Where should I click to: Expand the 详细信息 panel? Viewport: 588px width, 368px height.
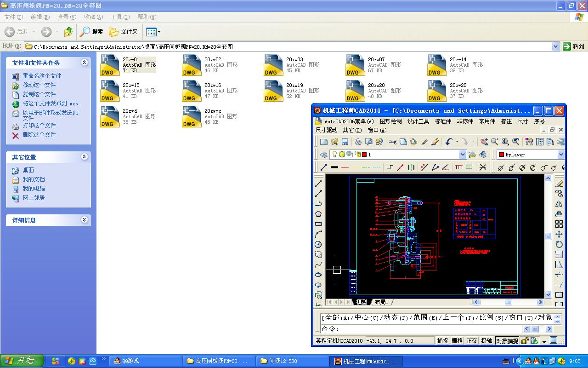point(84,220)
